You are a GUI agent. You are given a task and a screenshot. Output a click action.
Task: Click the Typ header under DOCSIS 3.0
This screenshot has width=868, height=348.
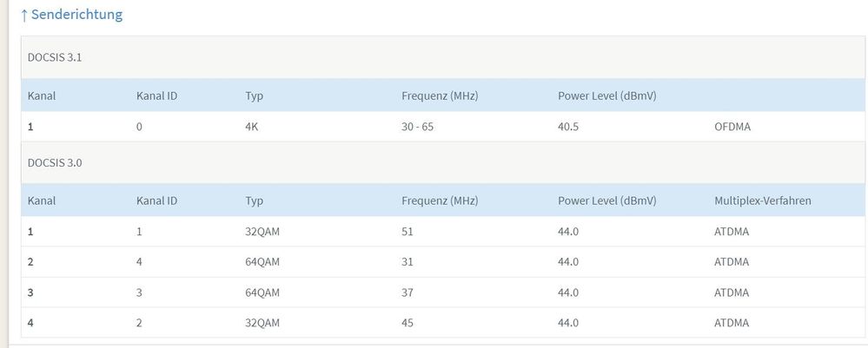pyautogui.click(x=255, y=200)
